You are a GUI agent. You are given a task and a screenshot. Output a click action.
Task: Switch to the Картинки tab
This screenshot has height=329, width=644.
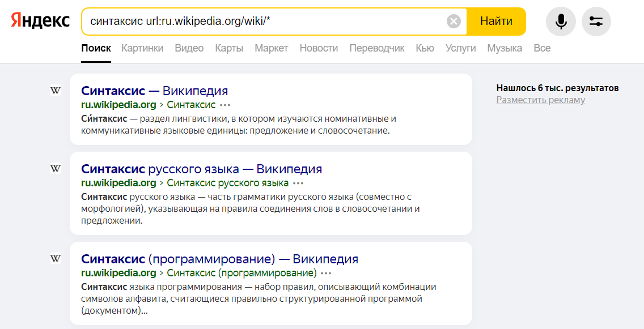pyautogui.click(x=142, y=48)
